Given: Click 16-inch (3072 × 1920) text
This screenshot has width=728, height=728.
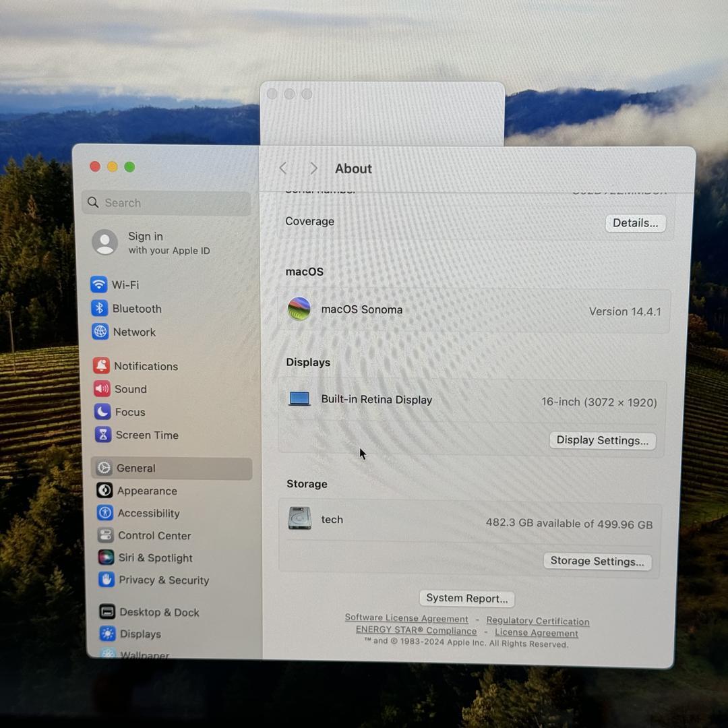Looking at the screenshot, I should coord(599,402).
